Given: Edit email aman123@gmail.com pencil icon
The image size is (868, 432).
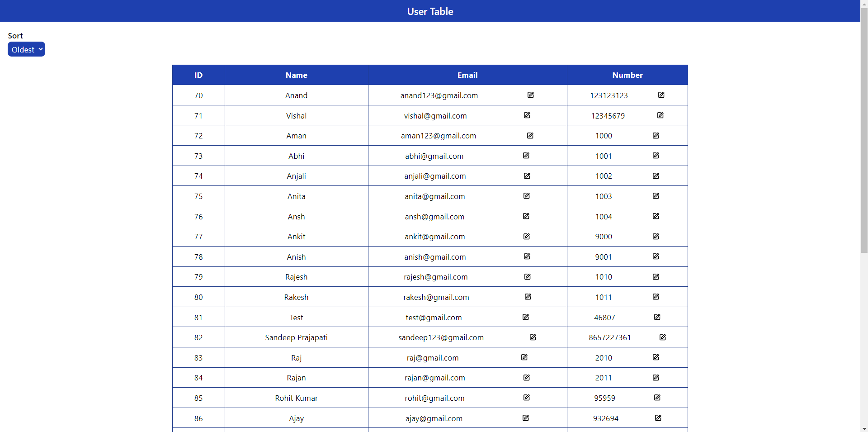Looking at the screenshot, I should (530, 136).
